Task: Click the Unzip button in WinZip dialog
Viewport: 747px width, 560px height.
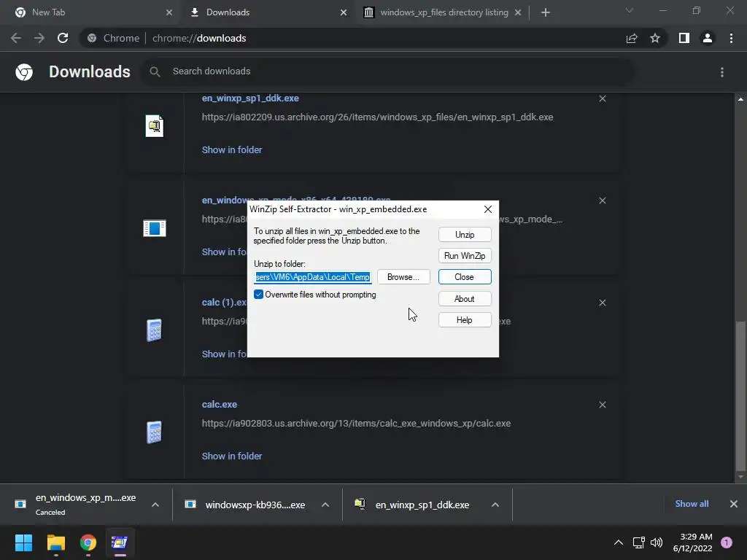Action: pyautogui.click(x=465, y=235)
